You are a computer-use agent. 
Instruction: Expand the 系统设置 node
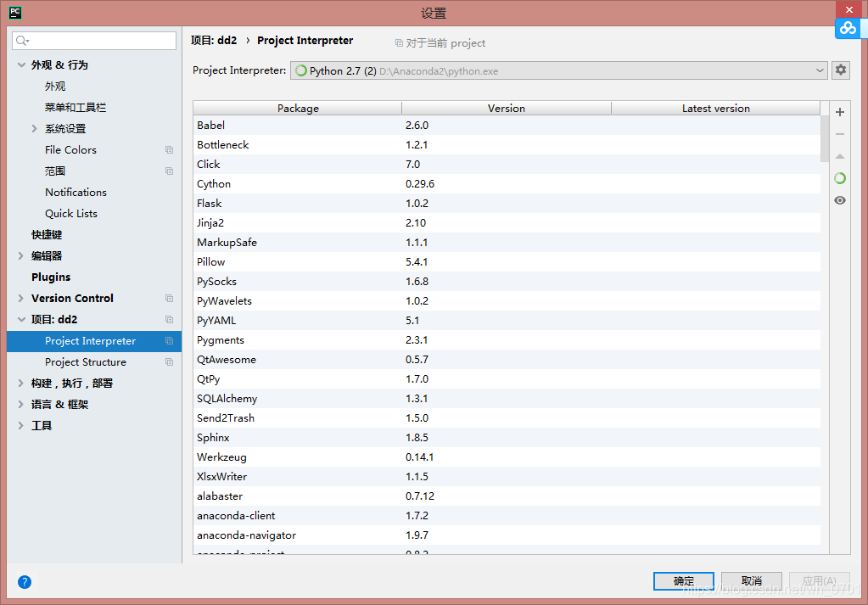pos(34,128)
